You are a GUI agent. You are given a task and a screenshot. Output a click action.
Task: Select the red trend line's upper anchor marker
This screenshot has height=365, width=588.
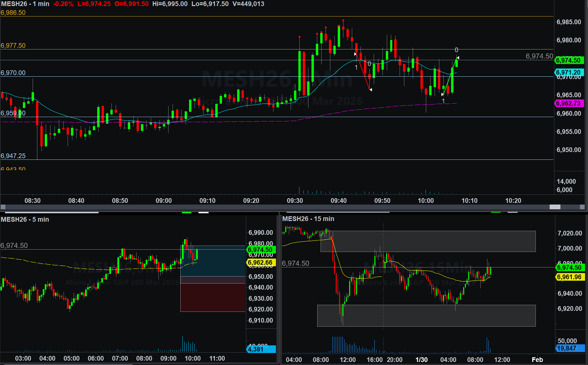[356, 54]
